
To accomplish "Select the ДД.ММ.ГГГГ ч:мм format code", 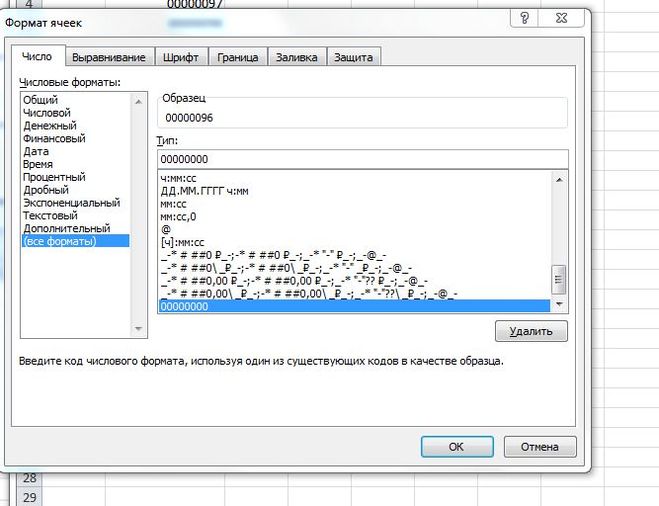I will [x=204, y=190].
